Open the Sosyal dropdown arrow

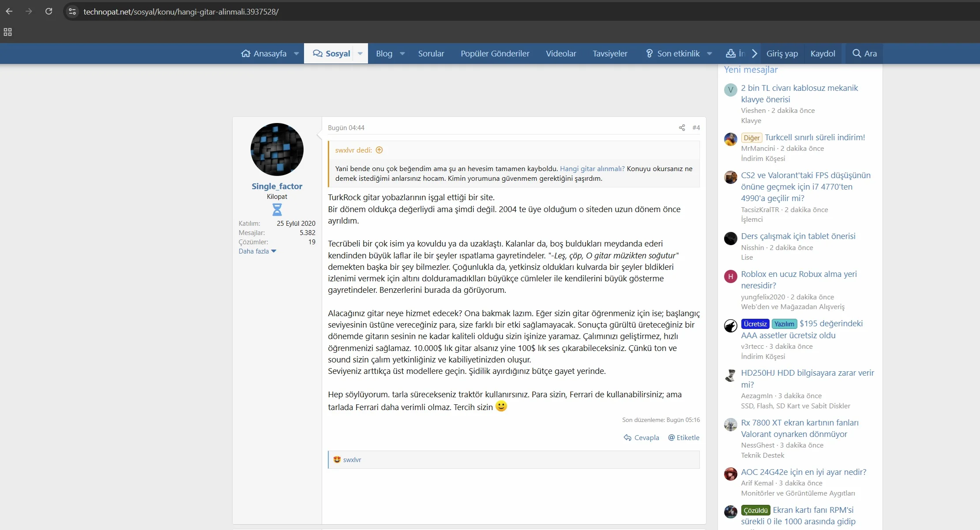click(360, 54)
